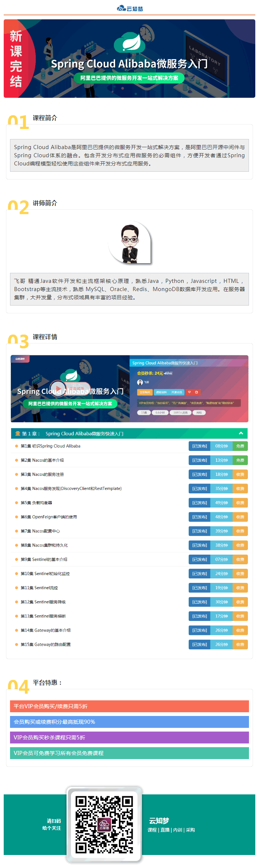Open 第1集 初识Spring Cloud Alibaba
The height and width of the screenshot is (868, 259).
51,446
